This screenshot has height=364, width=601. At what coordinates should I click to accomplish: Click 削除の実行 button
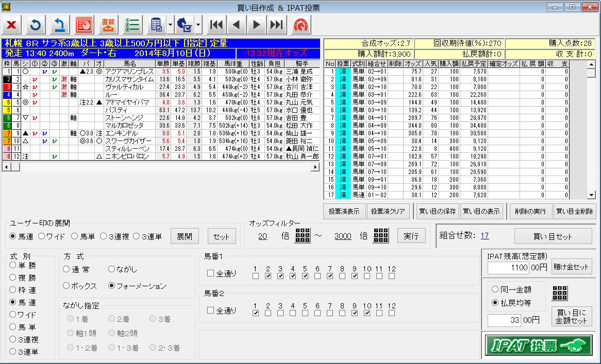(530, 211)
